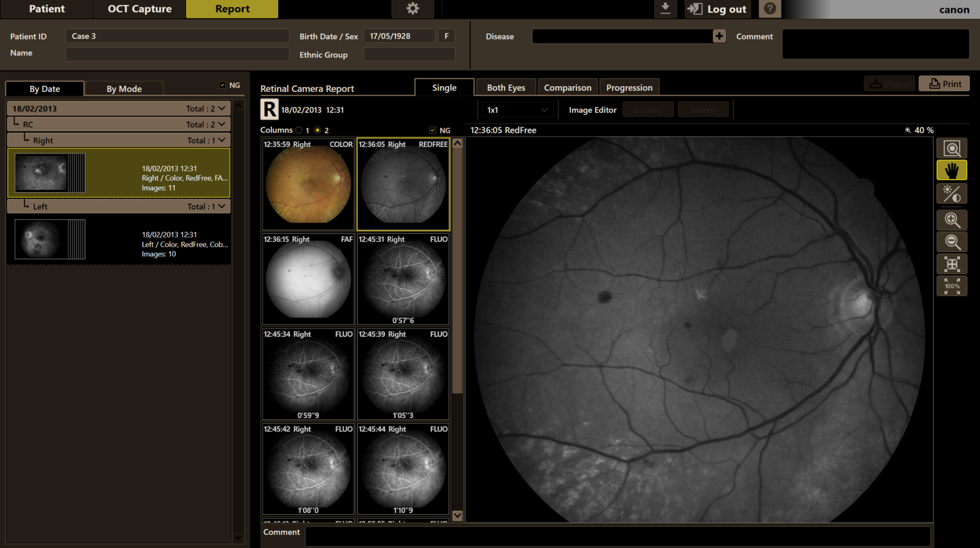Zoom in on the retinal image

click(951, 220)
